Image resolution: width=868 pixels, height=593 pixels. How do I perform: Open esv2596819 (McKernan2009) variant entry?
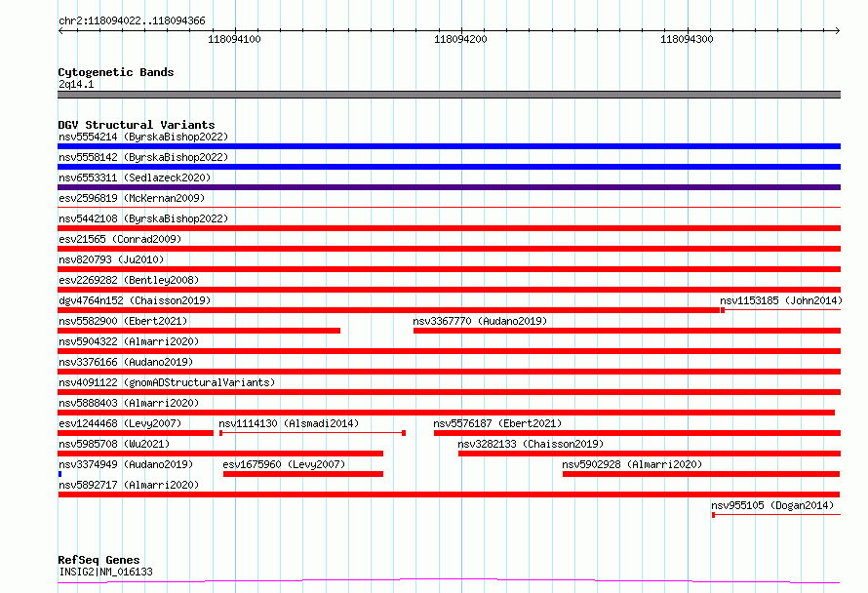coord(132,198)
